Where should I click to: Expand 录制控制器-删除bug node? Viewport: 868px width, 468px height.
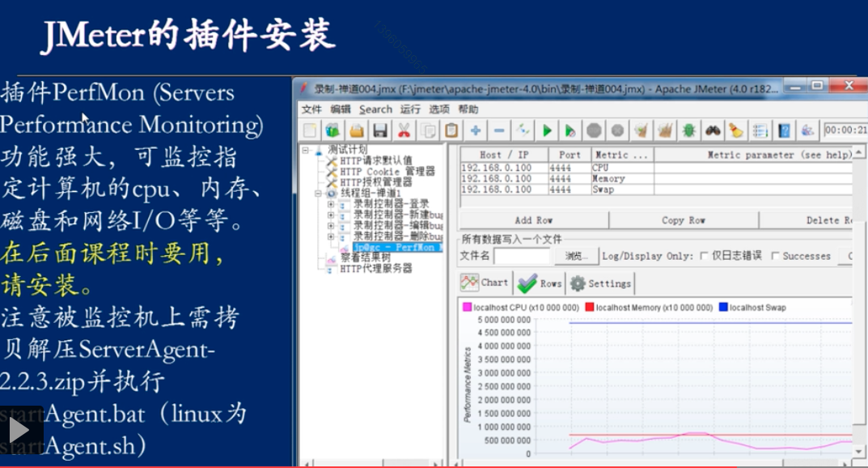pos(331,236)
